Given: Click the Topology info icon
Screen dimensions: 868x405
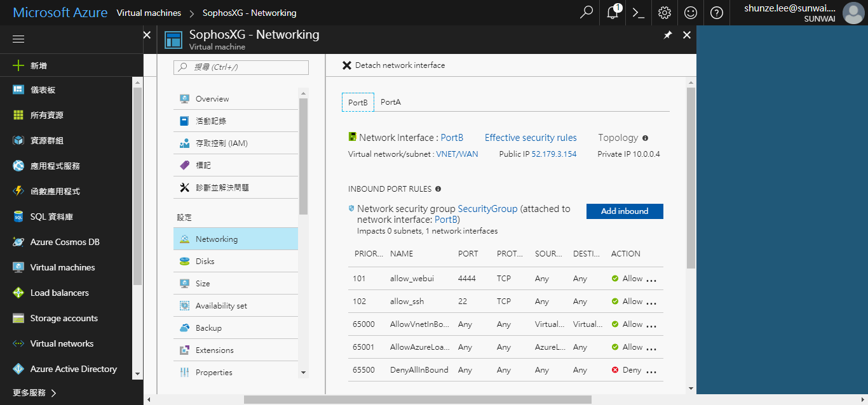Looking at the screenshot, I should [645, 138].
